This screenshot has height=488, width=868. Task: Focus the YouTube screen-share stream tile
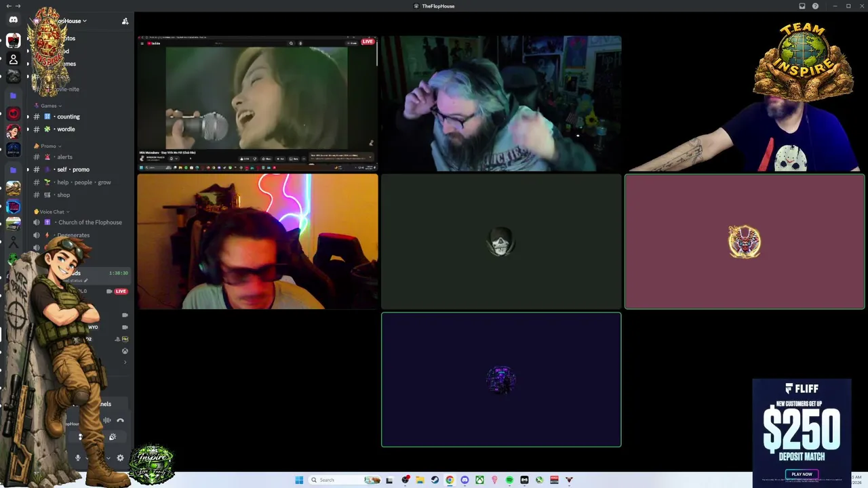(258, 104)
